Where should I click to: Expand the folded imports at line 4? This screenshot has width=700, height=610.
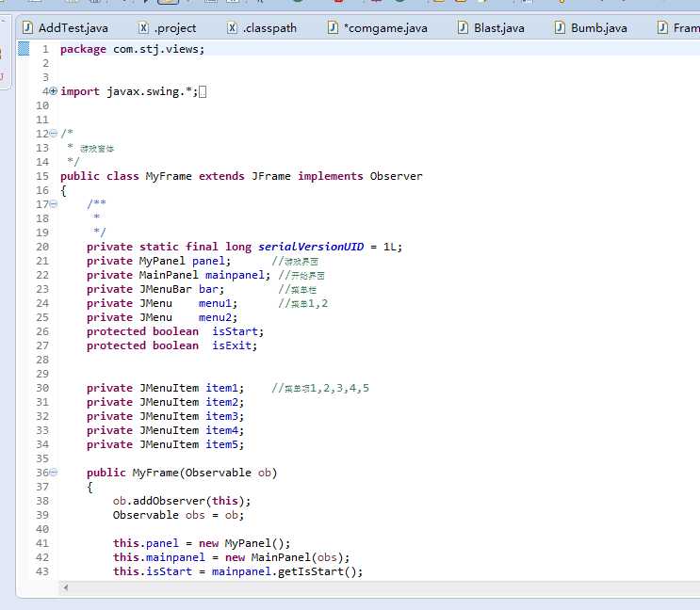tap(53, 91)
